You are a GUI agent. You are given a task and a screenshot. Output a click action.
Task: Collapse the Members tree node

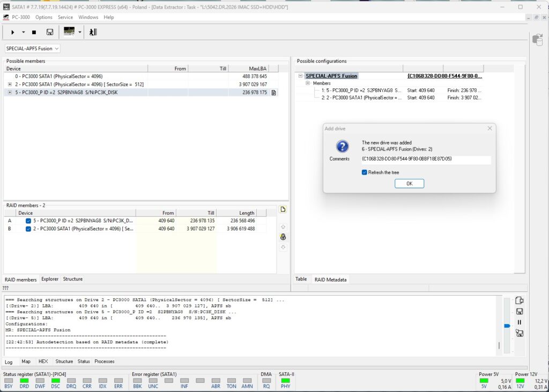click(x=308, y=83)
